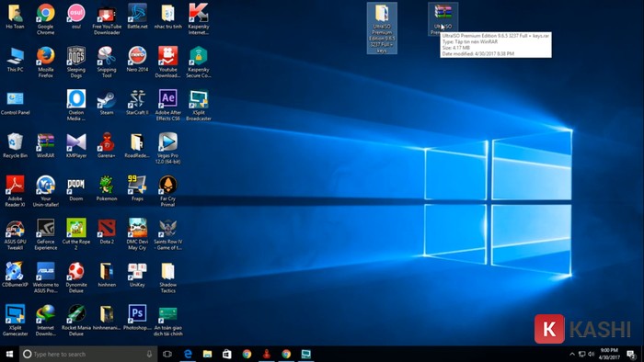Select the Garena+ desktop icon
The image size is (644, 362).
pos(107,145)
